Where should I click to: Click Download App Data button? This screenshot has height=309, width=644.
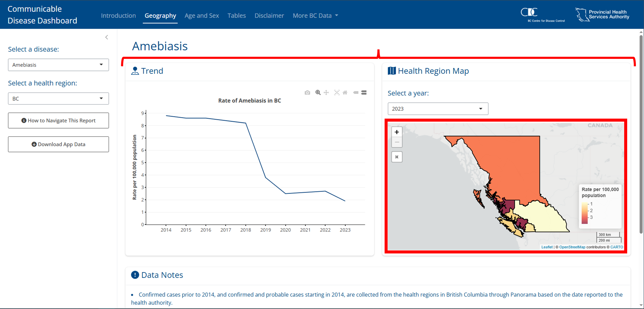58,144
